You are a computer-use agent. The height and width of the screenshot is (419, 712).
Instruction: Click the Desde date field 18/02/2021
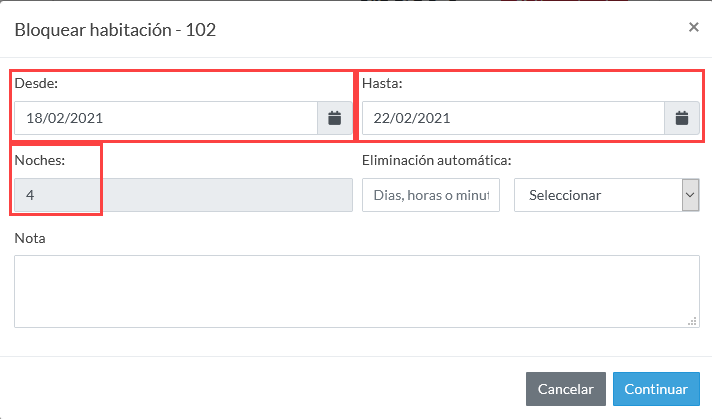point(166,118)
